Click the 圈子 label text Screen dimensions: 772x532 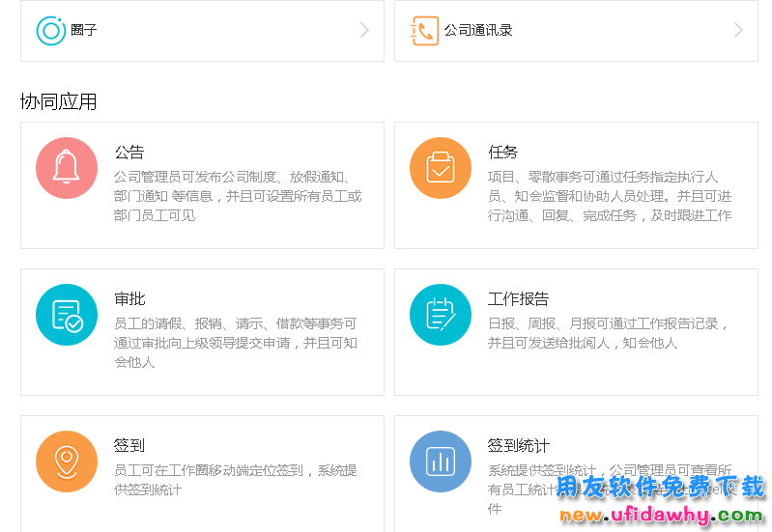pos(84,30)
